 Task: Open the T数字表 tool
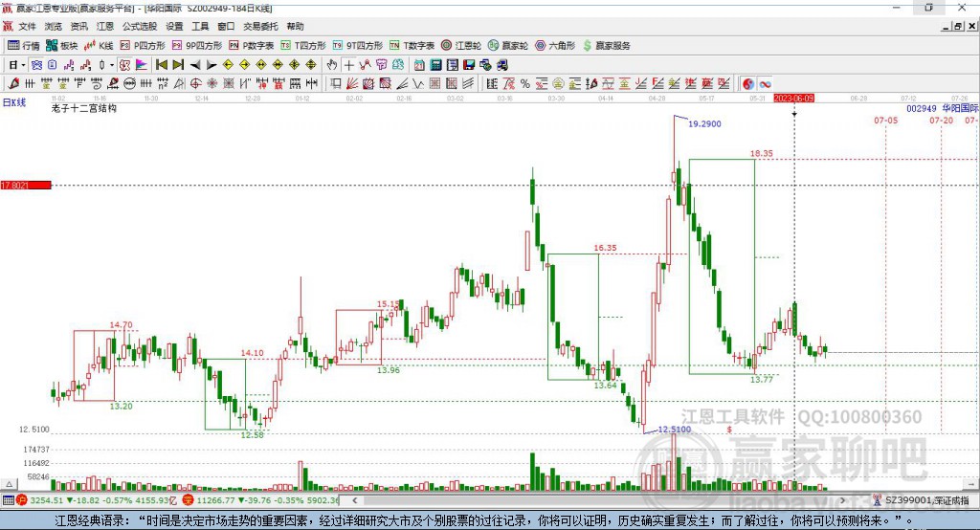pos(412,46)
